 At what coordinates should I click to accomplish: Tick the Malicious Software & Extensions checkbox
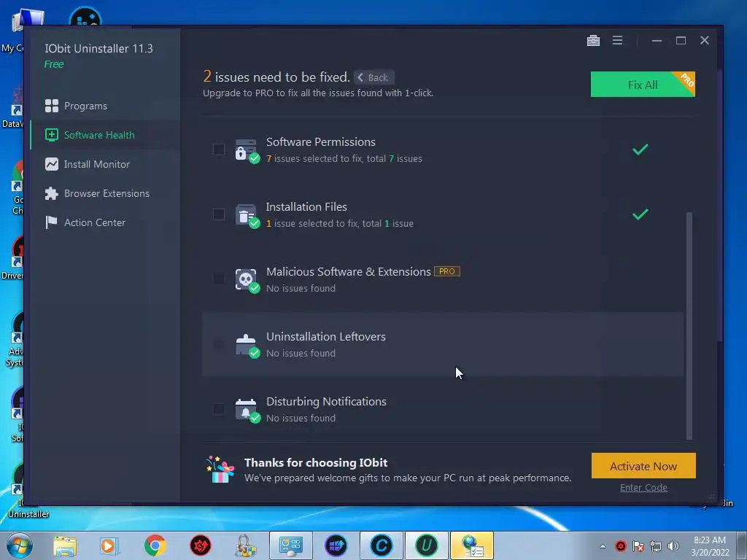tap(218, 279)
